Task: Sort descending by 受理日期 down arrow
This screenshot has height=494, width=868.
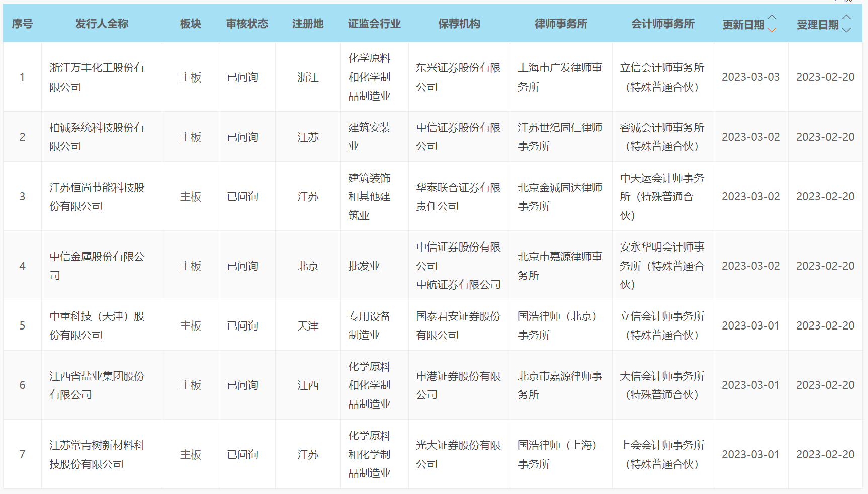Action: (847, 30)
